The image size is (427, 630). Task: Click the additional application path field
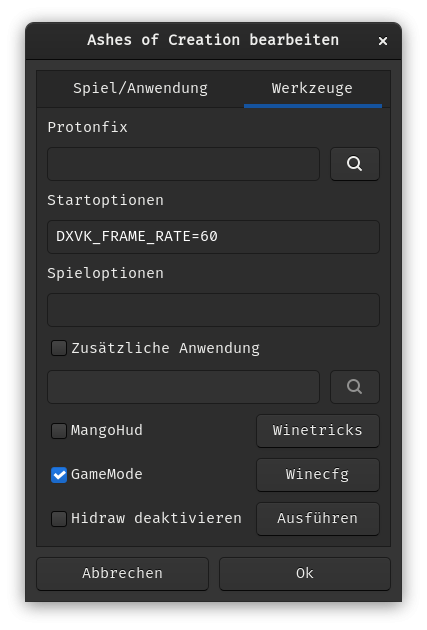pos(184,387)
